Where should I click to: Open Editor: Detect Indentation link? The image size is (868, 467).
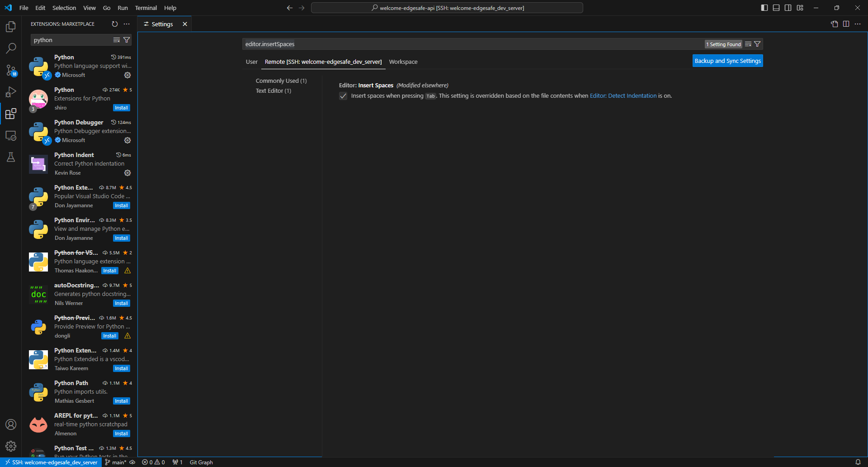point(623,96)
